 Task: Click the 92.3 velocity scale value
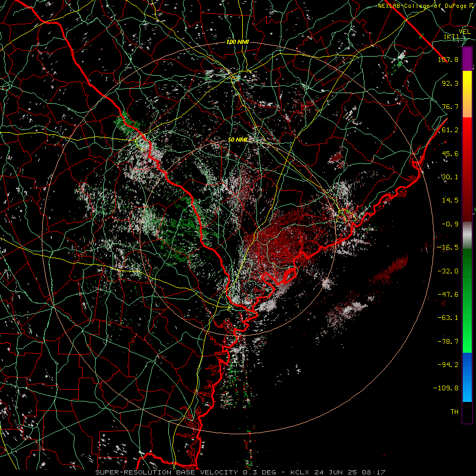[450, 83]
